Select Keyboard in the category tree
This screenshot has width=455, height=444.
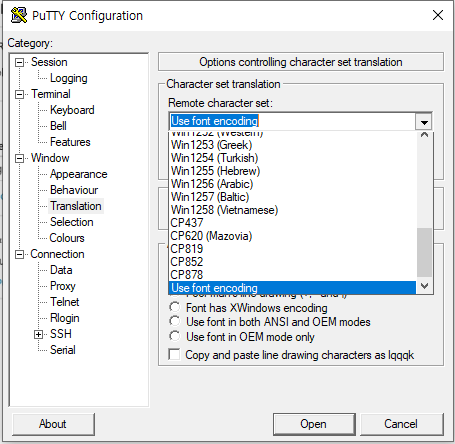72,110
